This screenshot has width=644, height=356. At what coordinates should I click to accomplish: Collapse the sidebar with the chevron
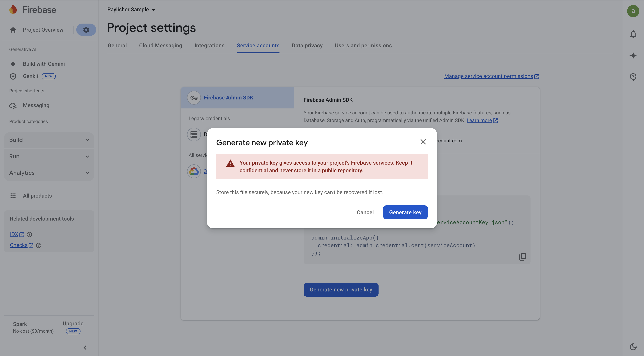pos(85,348)
